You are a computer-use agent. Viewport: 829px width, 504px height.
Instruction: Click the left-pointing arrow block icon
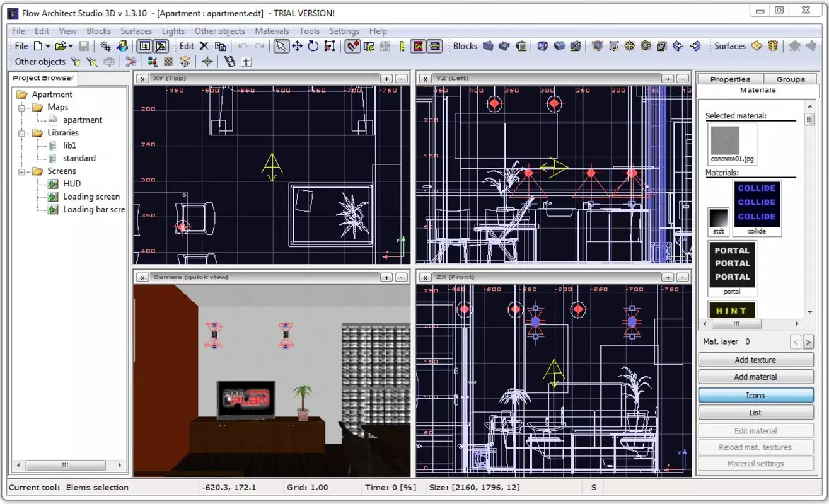(678, 46)
